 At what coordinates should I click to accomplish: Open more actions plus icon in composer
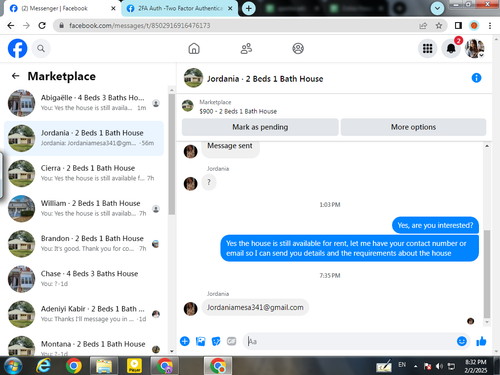185,341
